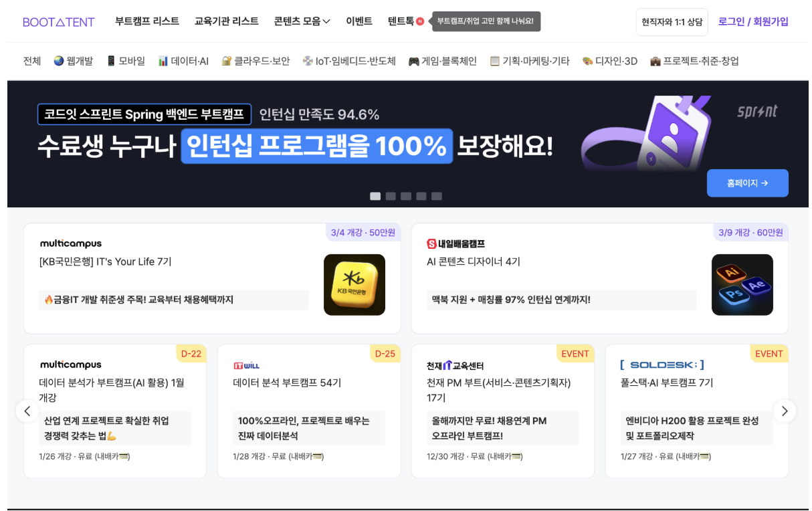The height and width of the screenshot is (511, 812).
Task: Click the 홈페이지 → banner button
Action: (748, 183)
